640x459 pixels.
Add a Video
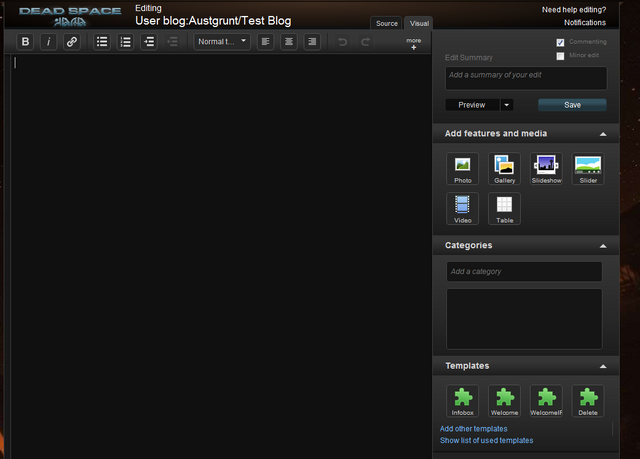(462, 208)
